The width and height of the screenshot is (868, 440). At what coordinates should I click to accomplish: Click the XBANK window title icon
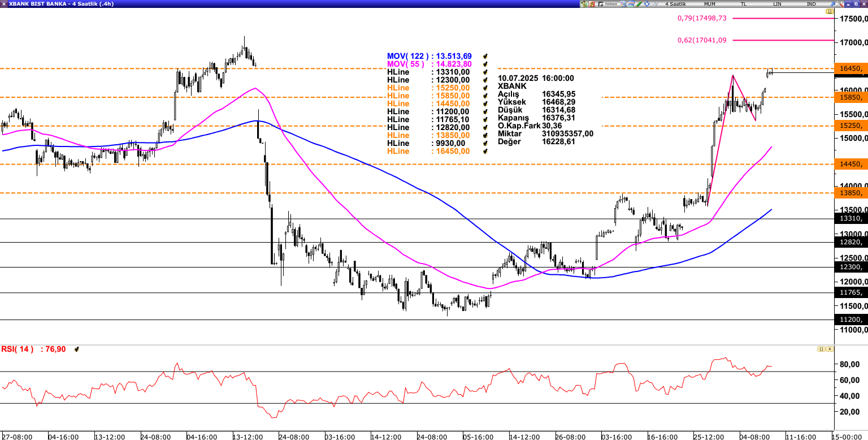(3, 4)
